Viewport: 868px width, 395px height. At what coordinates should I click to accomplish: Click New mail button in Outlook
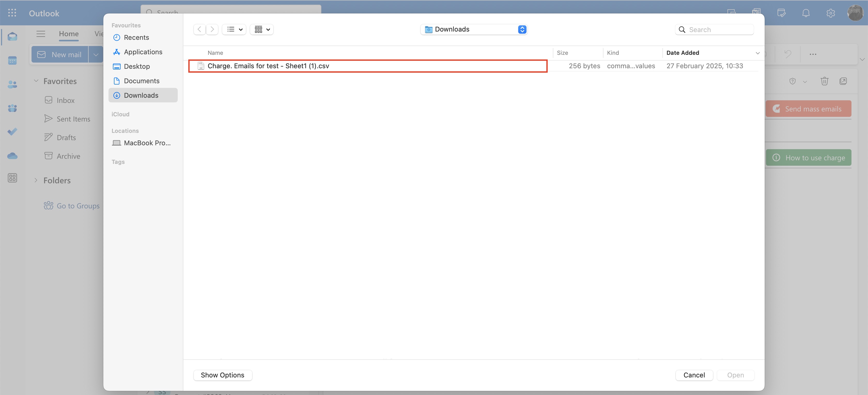(x=60, y=54)
